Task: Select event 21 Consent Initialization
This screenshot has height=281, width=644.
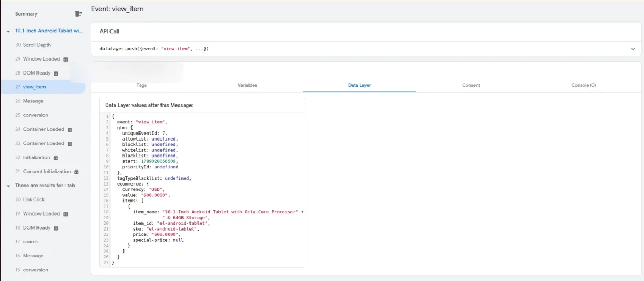Action: [x=42, y=172]
